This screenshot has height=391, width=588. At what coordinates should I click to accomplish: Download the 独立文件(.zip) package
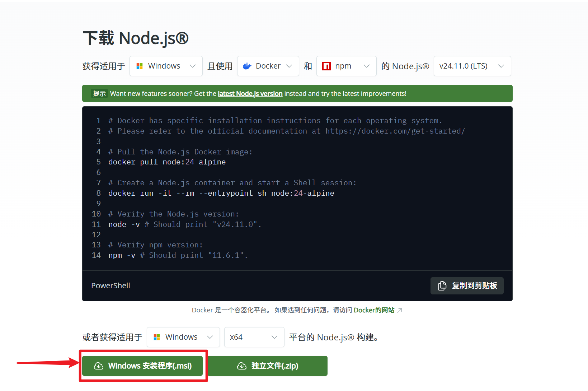point(268,366)
